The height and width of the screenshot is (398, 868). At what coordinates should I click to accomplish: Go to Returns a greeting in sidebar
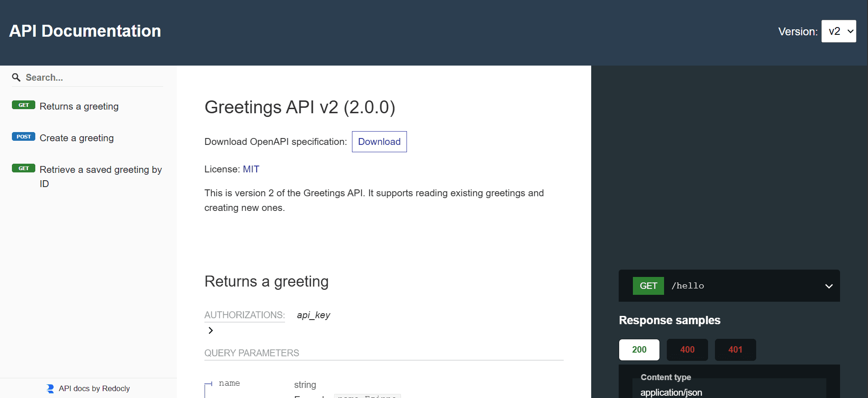point(79,106)
